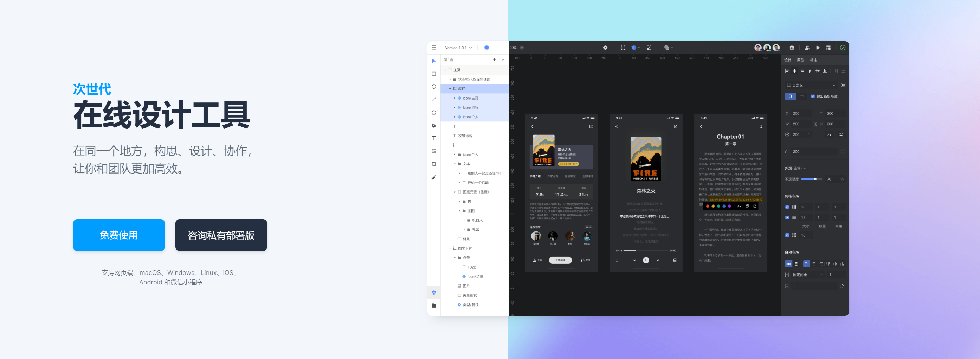Click the zoom-in plus next to zoom percentage
Image resolution: width=980 pixels, height=359 pixels.
pyautogui.click(x=522, y=48)
